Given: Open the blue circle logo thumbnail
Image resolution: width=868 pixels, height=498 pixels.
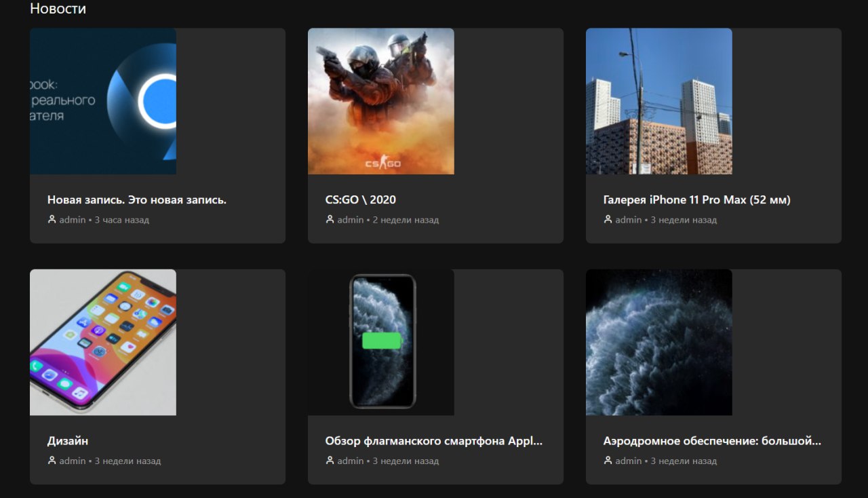Looking at the screenshot, I should pos(103,101).
